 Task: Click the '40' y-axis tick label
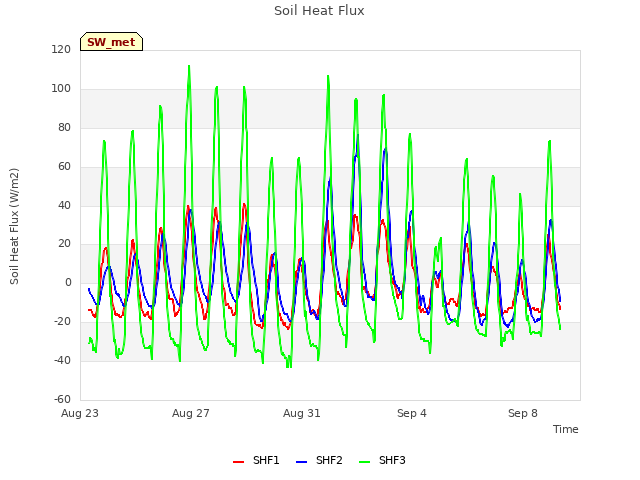point(64,205)
